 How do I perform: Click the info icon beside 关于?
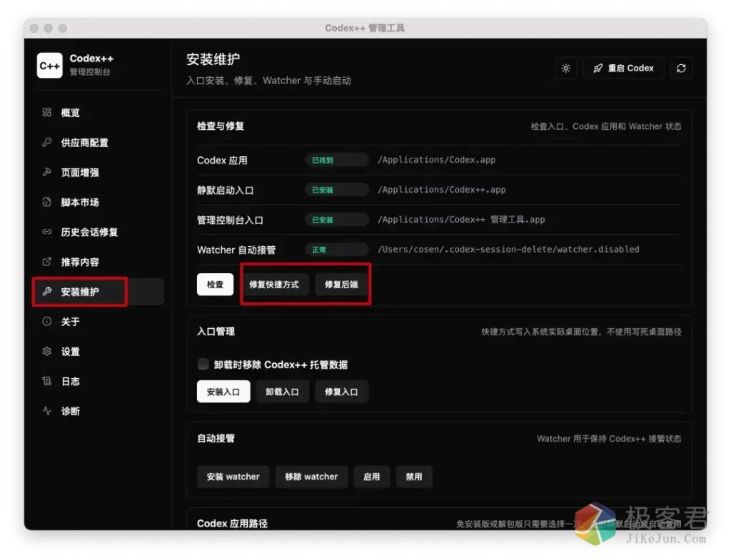tap(46, 321)
